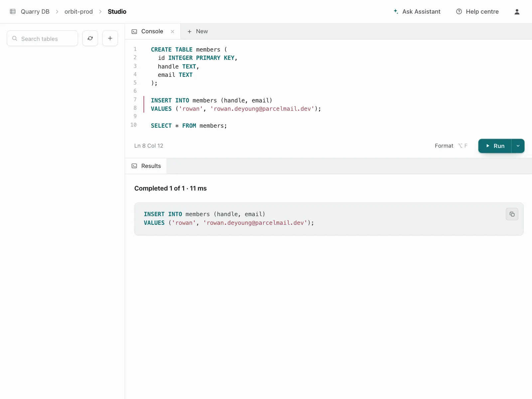Click line 3 'handle TEXT,'
Screen dimensions: 532x399
[x=178, y=66]
